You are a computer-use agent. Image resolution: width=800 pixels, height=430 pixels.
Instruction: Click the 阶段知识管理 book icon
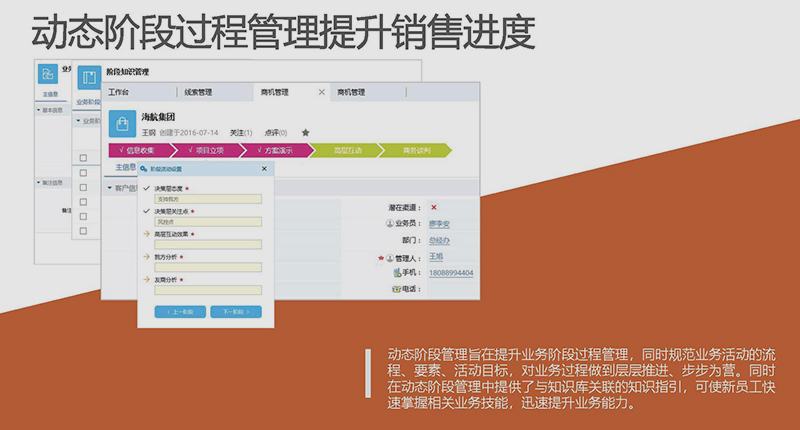click(90, 77)
